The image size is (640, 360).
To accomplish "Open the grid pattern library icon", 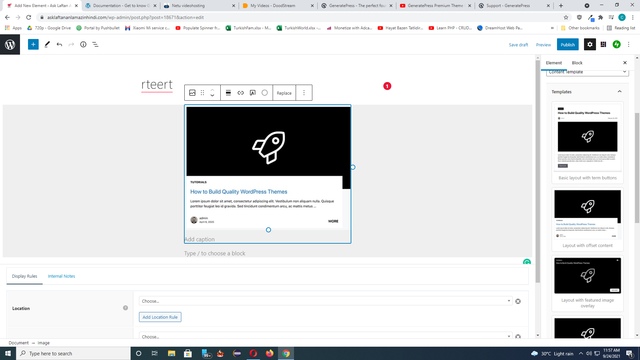I will (x=603, y=44).
